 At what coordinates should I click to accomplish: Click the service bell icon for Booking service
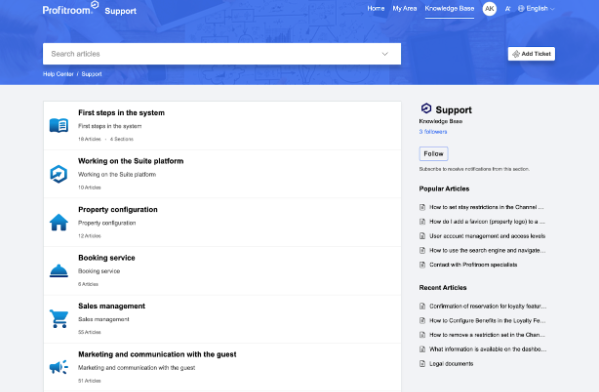point(59,271)
